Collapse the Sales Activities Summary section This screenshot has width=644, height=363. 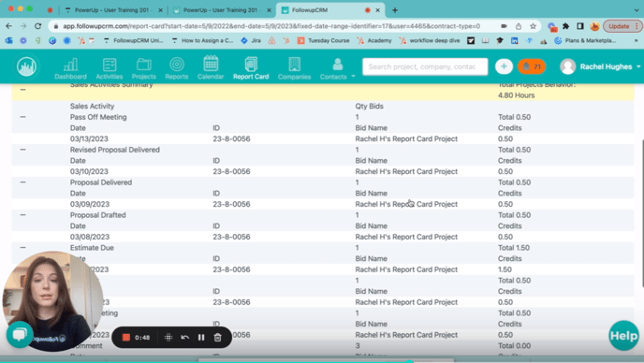point(23,90)
